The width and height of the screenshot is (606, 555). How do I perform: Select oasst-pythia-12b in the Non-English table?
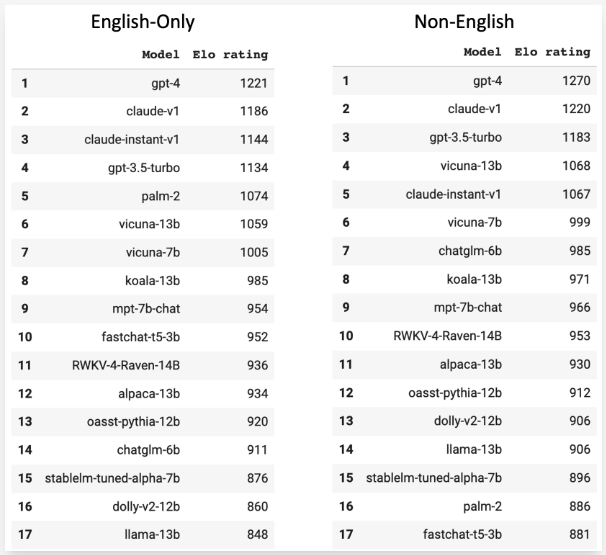455,393
